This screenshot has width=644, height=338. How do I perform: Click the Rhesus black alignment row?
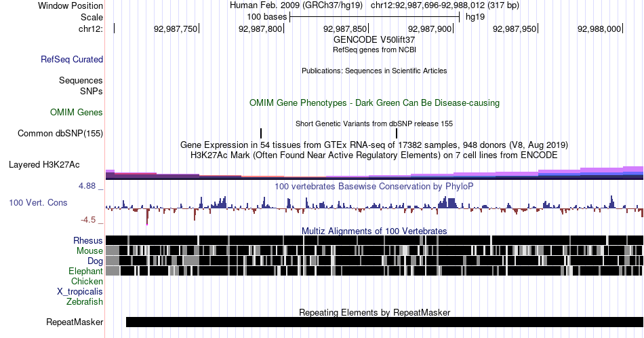point(374,240)
